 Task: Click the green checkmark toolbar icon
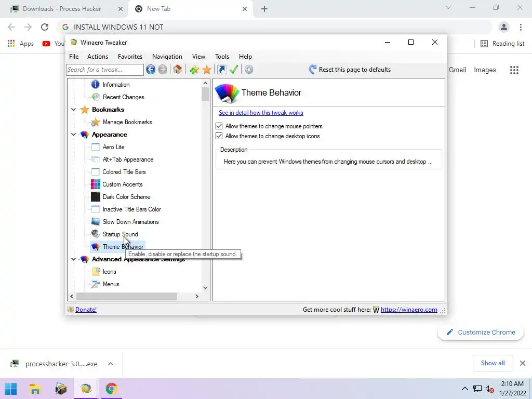point(234,70)
